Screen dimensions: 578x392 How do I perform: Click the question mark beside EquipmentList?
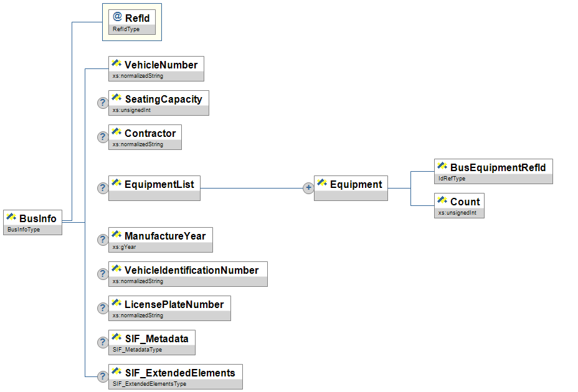pyautogui.click(x=103, y=188)
